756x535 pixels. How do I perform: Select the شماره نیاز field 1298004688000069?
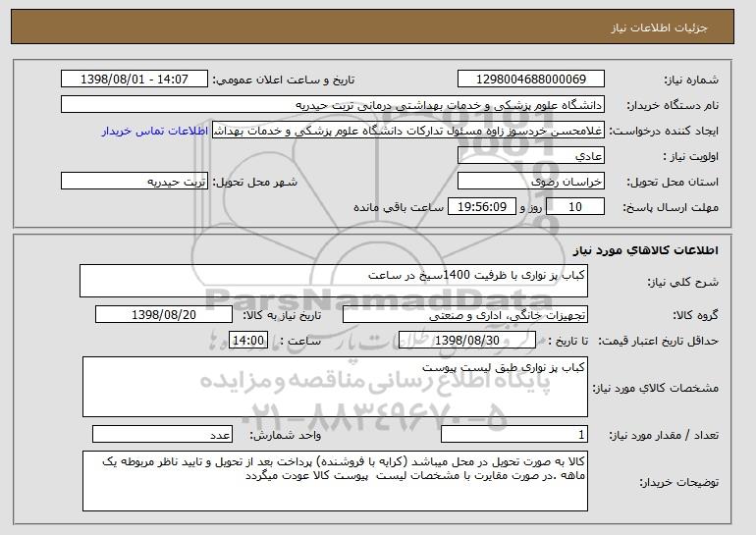click(x=531, y=80)
